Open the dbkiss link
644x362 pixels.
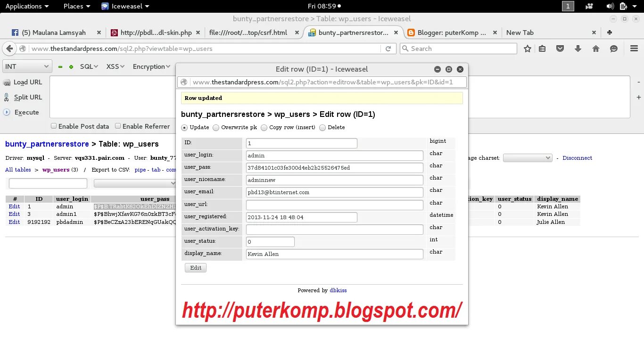tap(338, 290)
